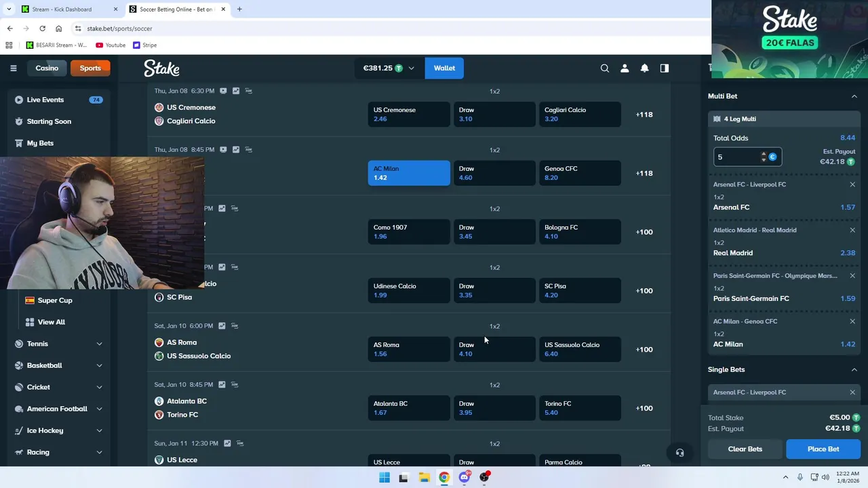Open the balance currency dropdown
This screenshot has width=868, height=488.
tap(389, 68)
